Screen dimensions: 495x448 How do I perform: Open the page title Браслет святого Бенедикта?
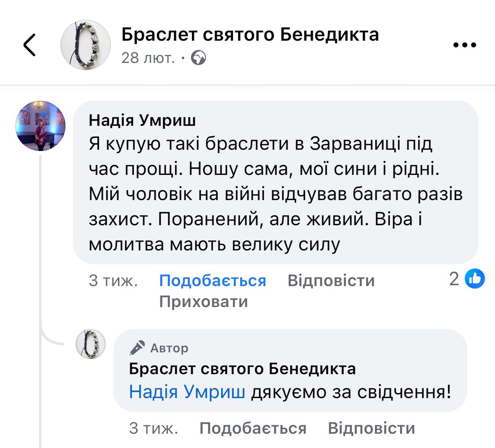(x=250, y=34)
